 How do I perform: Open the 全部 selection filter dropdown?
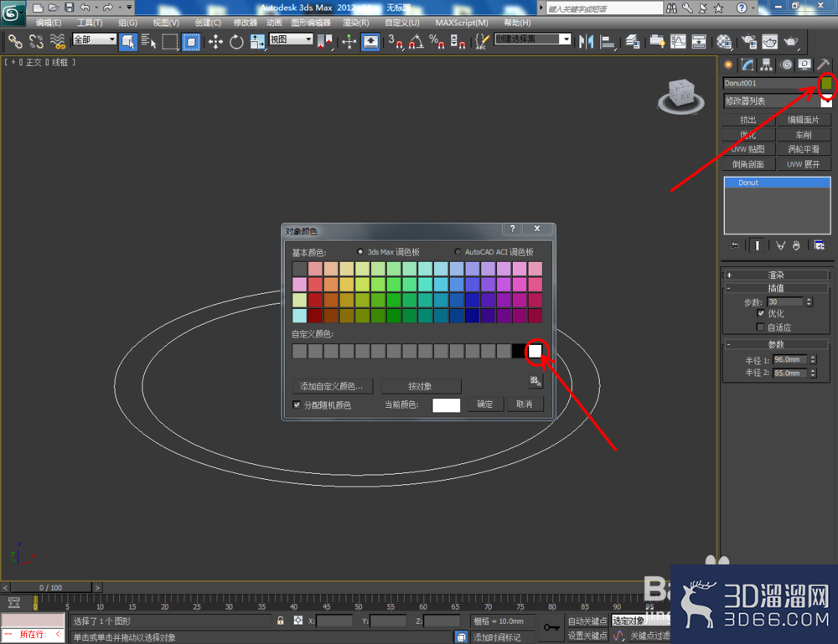[x=95, y=39]
